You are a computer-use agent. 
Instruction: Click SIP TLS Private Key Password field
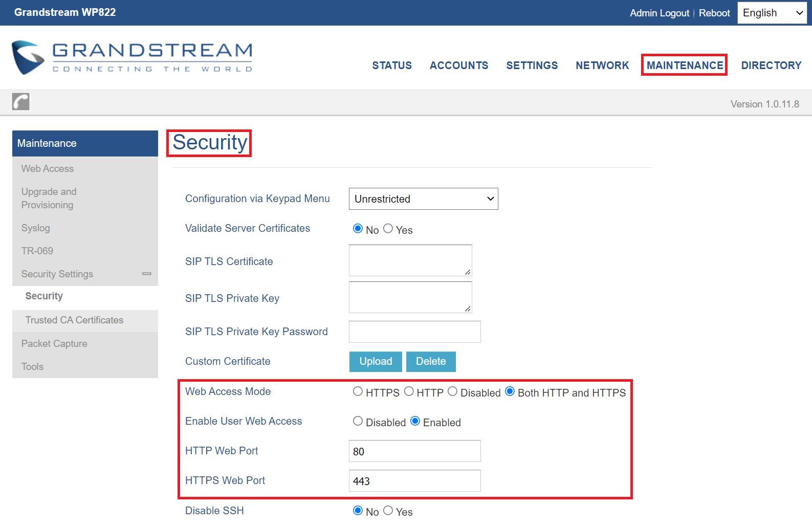[415, 332]
